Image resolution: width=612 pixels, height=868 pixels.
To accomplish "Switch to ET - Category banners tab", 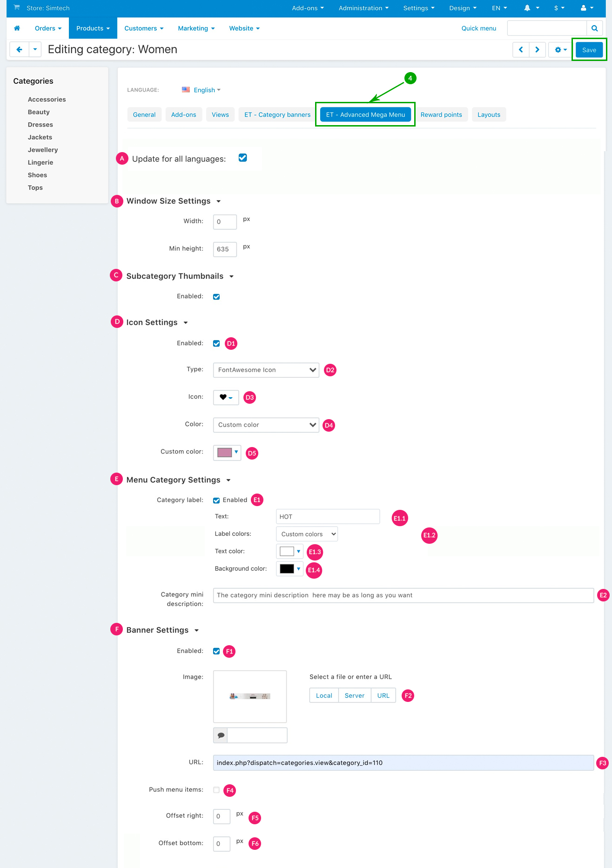I will click(x=277, y=115).
